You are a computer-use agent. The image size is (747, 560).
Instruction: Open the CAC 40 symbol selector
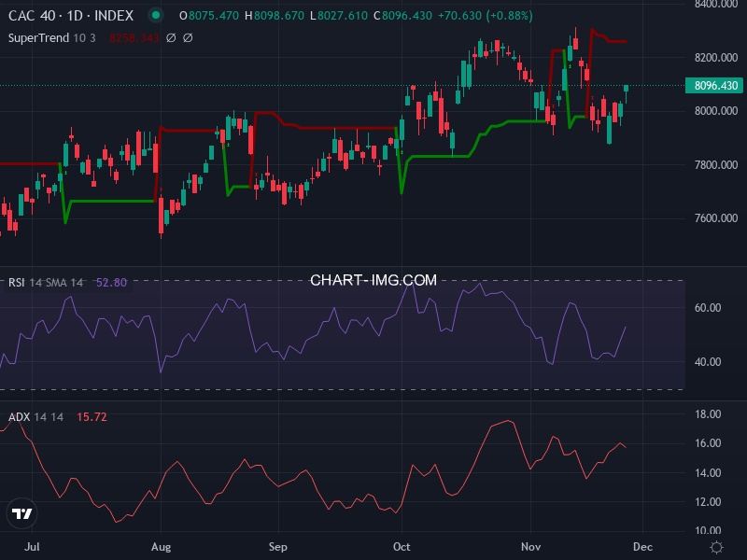click(31, 16)
